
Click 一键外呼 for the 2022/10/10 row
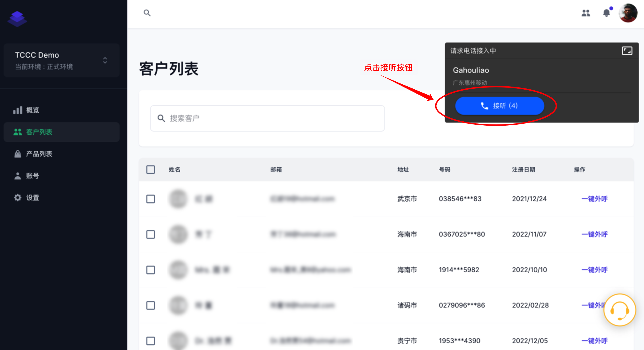pyautogui.click(x=594, y=270)
